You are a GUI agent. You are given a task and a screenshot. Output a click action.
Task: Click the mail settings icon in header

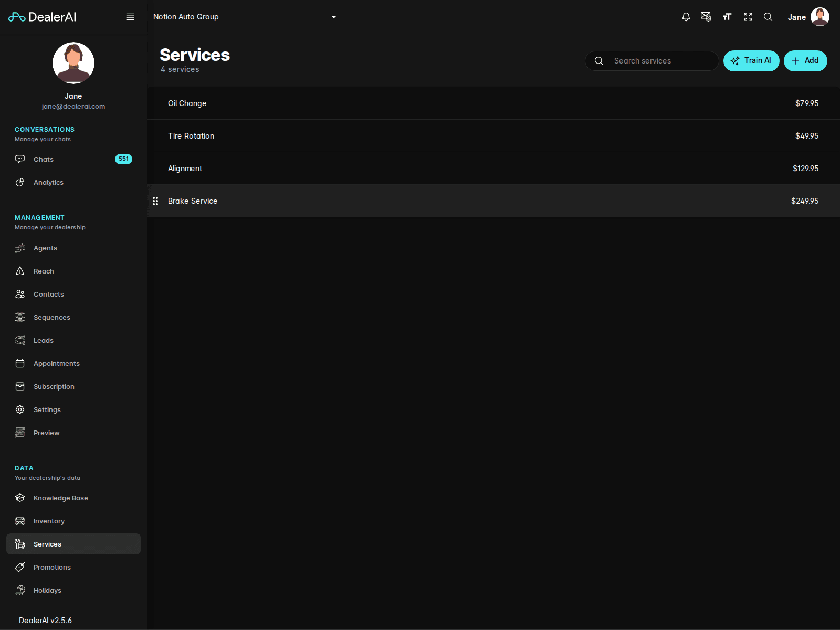pyautogui.click(x=706, y=17)
